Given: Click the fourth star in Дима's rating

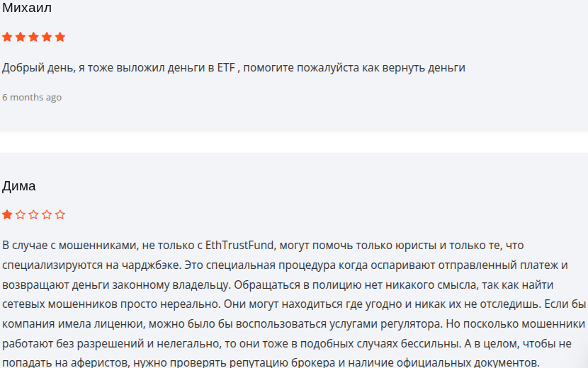Looking at the screenshot, I should click(x=47, y=214).
